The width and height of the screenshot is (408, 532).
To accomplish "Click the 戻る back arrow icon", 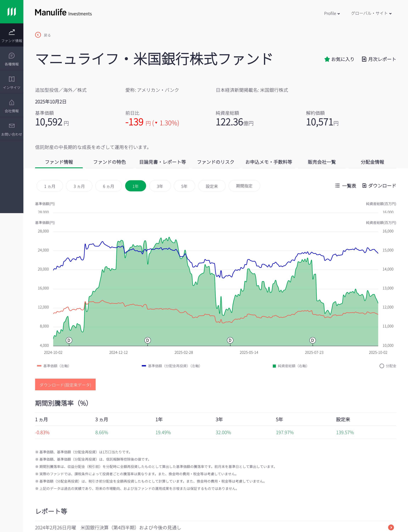I will tap(38, 35).
